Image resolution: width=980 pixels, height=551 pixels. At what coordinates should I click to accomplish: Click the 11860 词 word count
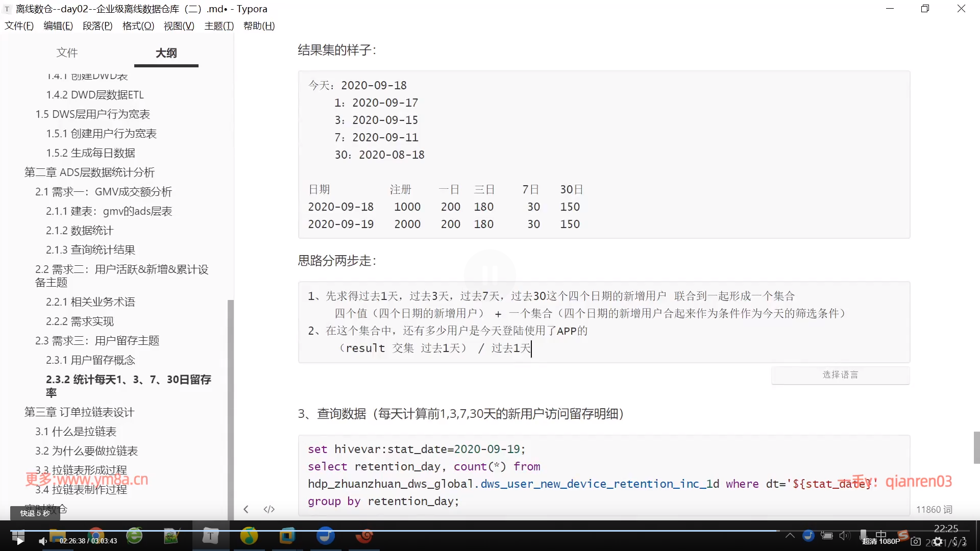coord(934,510)
